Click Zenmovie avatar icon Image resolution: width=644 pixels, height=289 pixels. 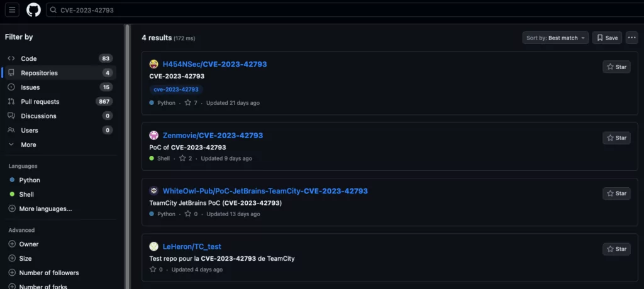coord(153,136)
